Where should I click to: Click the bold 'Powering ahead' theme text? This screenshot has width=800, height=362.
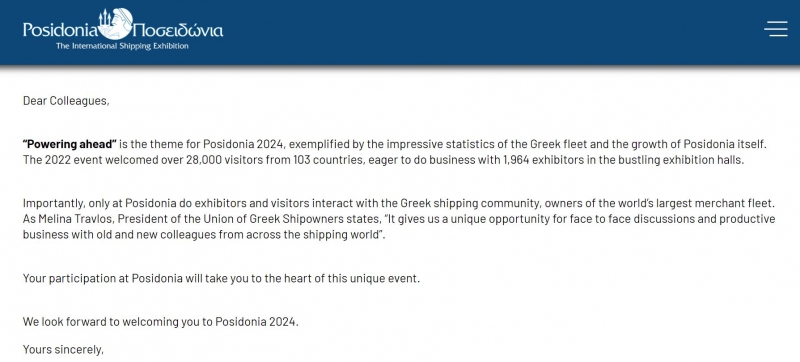pyautogui.click(x=70, y=144)
